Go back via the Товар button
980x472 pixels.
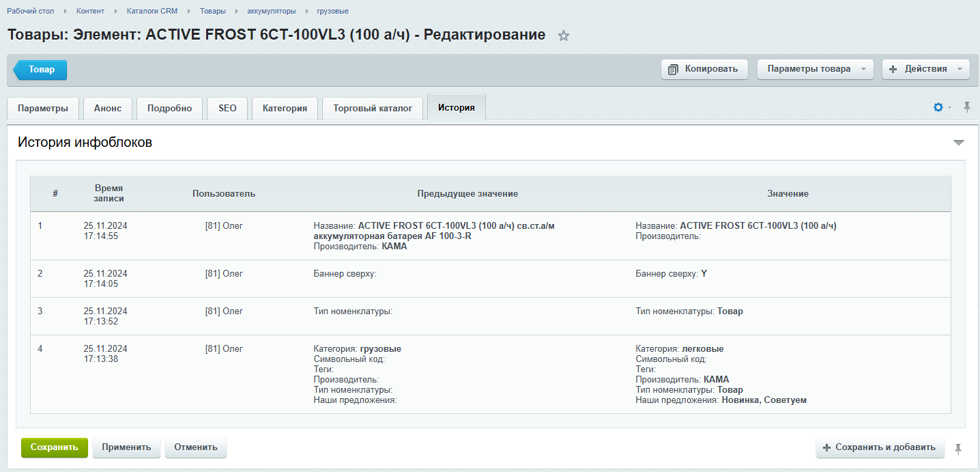41,70
